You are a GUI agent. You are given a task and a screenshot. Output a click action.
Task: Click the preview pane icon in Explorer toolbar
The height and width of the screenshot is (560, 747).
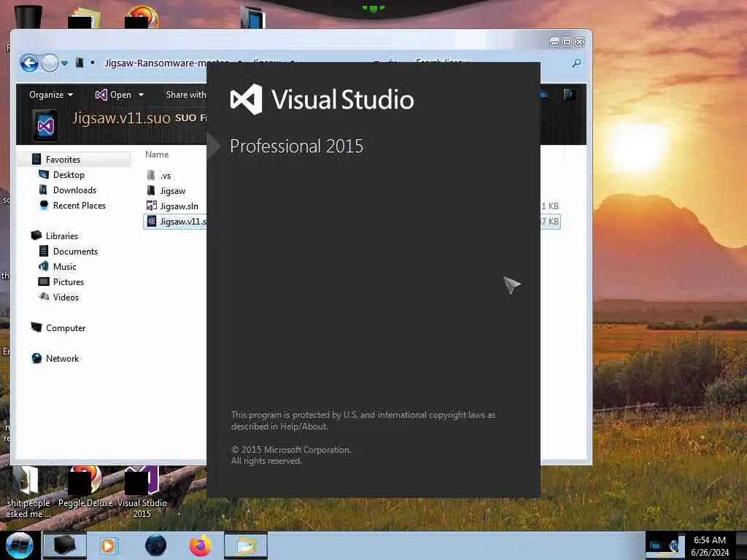[x=543, y=95]
